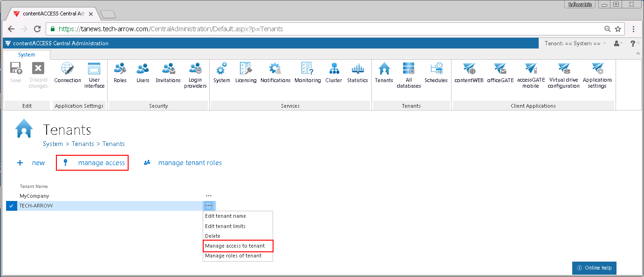This screenshot has width=644, height=277.
Task: Open Roles in the Security group
Action: pyautogui.click(x=120, y=72)
